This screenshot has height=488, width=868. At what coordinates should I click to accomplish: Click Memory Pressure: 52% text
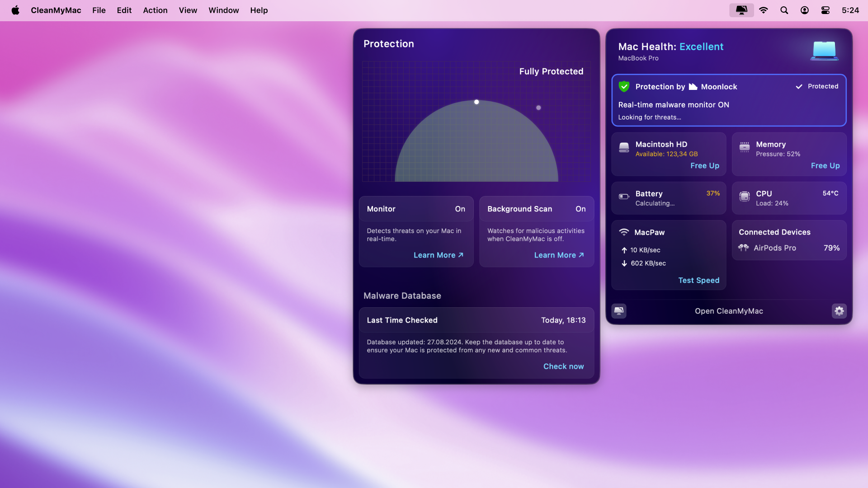tap(778, 154)
